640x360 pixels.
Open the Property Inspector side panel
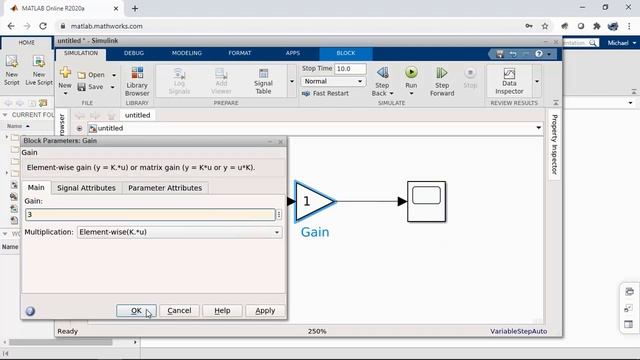pyautogui.click(x=554, y=144)
